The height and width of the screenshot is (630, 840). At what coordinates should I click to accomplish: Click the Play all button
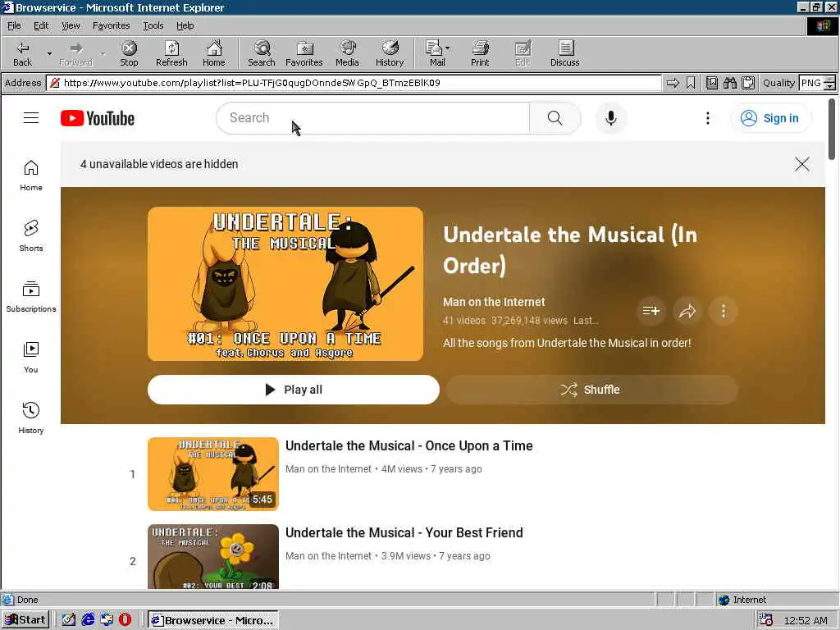coord(294,390)
